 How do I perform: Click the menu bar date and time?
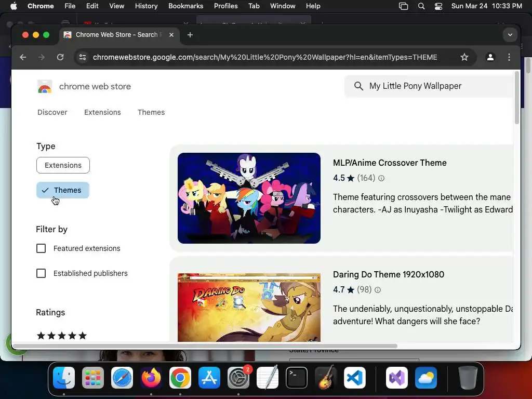(486, 6)
